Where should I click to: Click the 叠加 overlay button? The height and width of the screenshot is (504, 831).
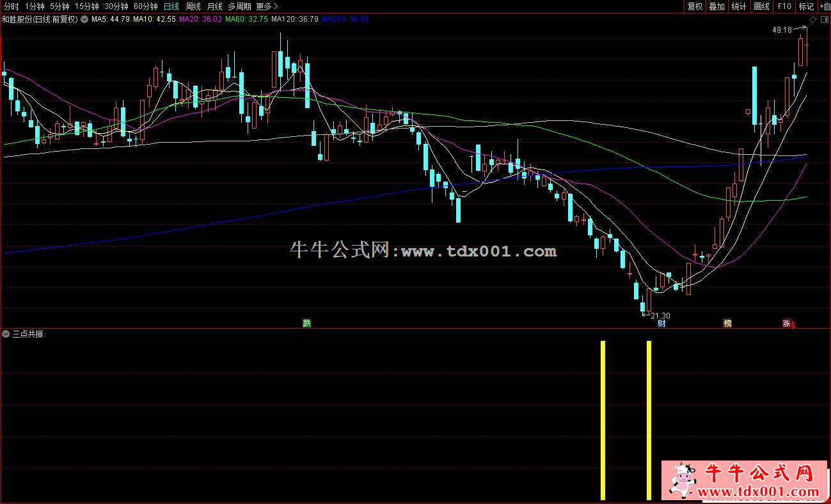click(716, 6)
